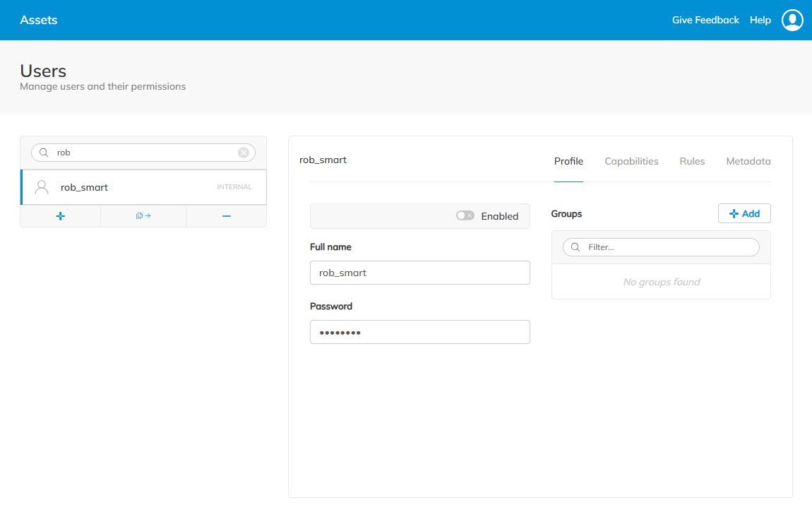Click the magnifier icon in the Groups filter
Screen dimensions: 812x517
(x=574, y=246)
